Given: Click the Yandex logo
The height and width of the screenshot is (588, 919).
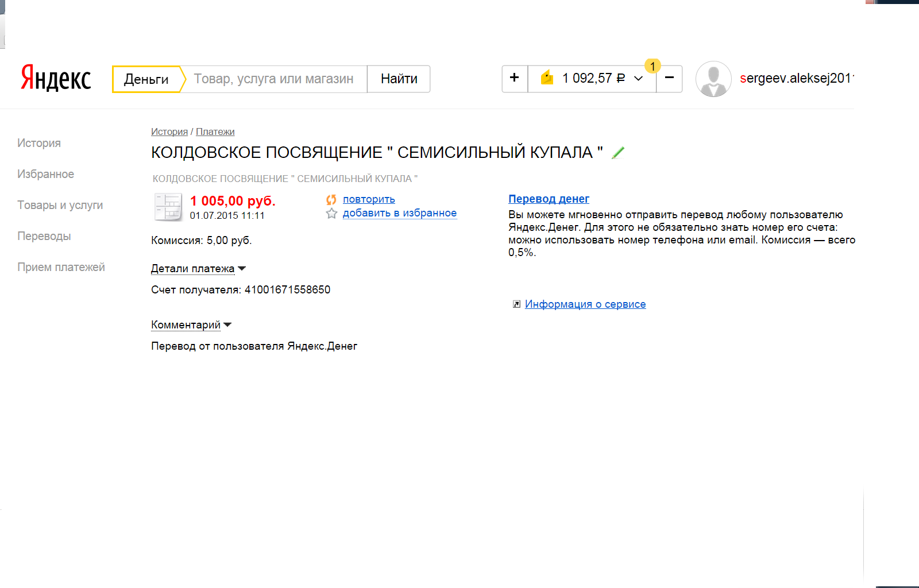Looking at the screenshot, I should tap(56, 78).
